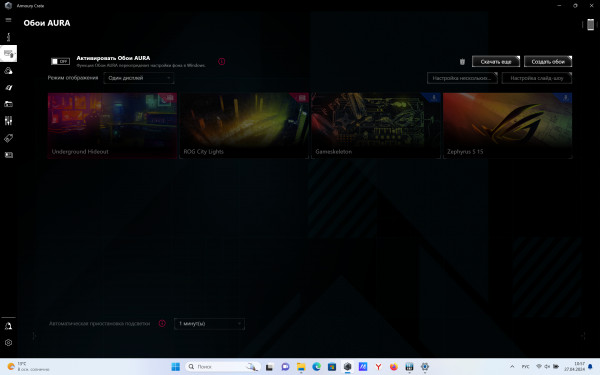Image resolution: width=600 pixels, height=375 pixels.
Task: Click the Настройка нескольких... button
Action: point(462,78)
